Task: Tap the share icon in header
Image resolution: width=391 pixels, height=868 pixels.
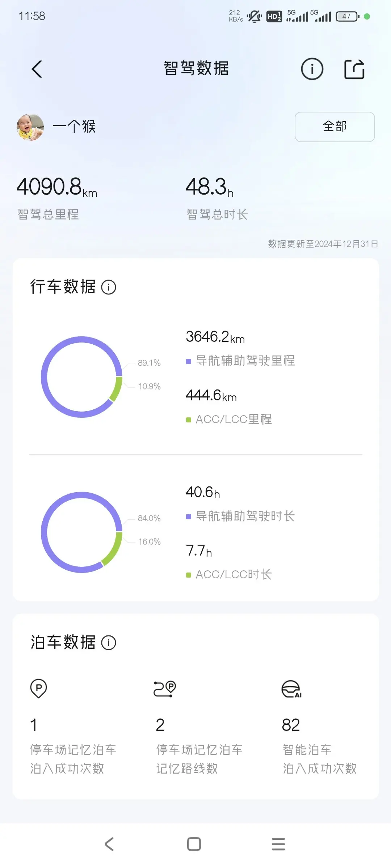Action: click(354, 69)
